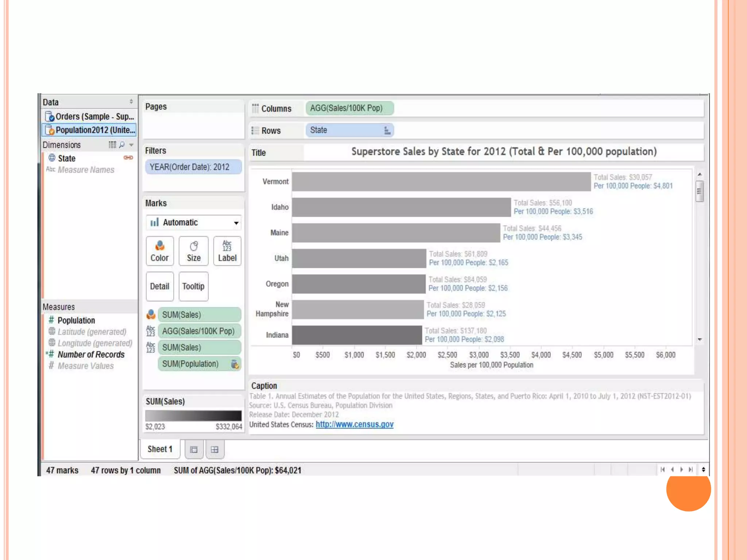
Task: Click the SUM(Sales) color gradient legend
Action: click(193, 416)
